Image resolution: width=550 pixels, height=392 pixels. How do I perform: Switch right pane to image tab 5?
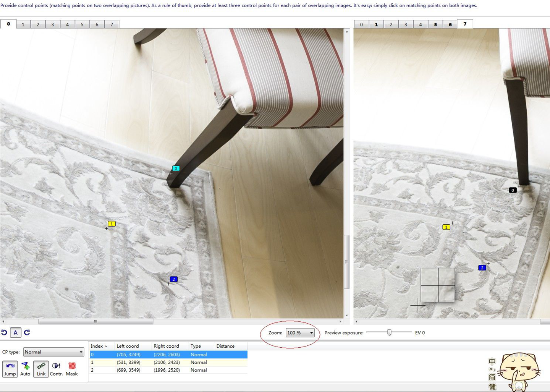click(435, 24)
